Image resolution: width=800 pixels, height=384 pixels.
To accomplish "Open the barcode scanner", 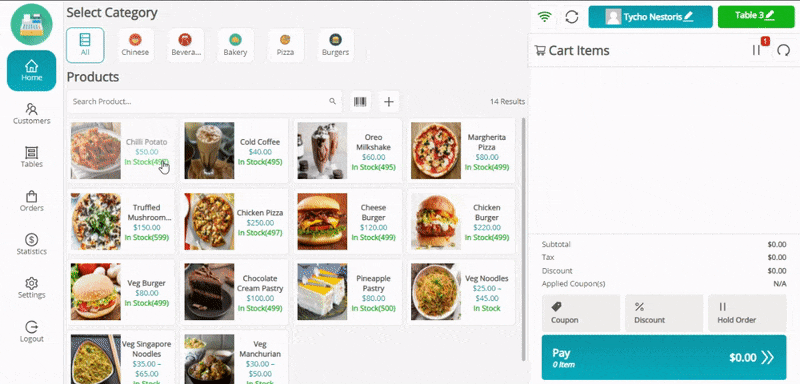I will [x=360, y=101].
